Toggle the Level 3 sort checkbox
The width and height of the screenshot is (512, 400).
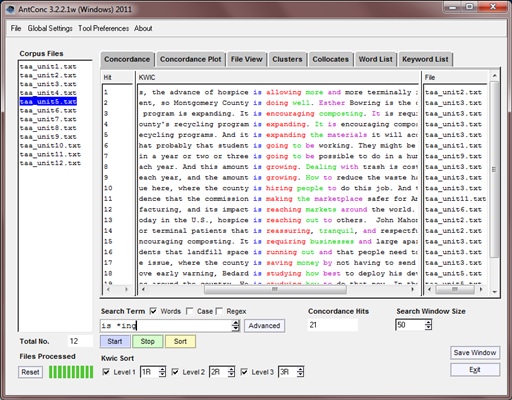(x=244, y=372)
